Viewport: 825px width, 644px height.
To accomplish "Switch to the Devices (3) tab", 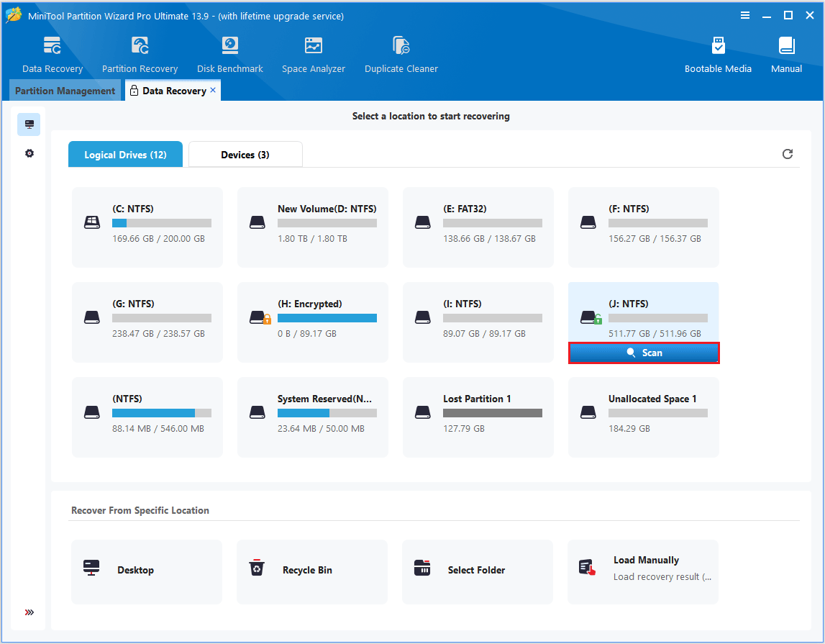I will click(245, 154).
